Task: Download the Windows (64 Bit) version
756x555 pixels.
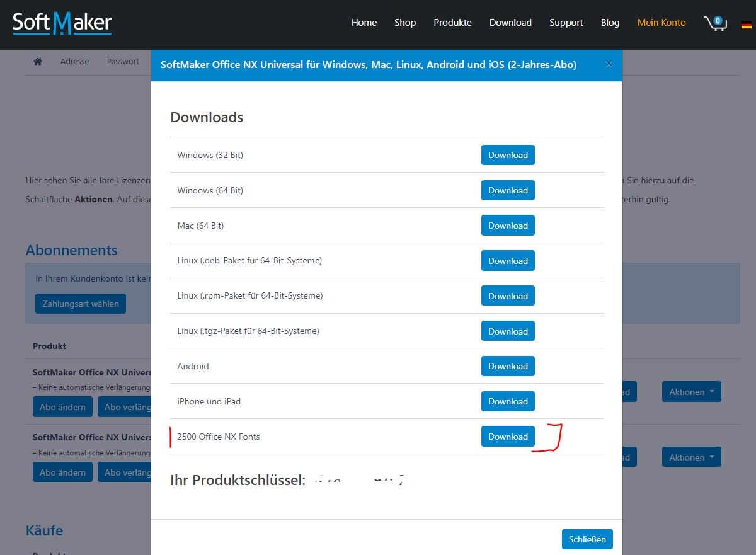Action: click(x=508, y=190)
